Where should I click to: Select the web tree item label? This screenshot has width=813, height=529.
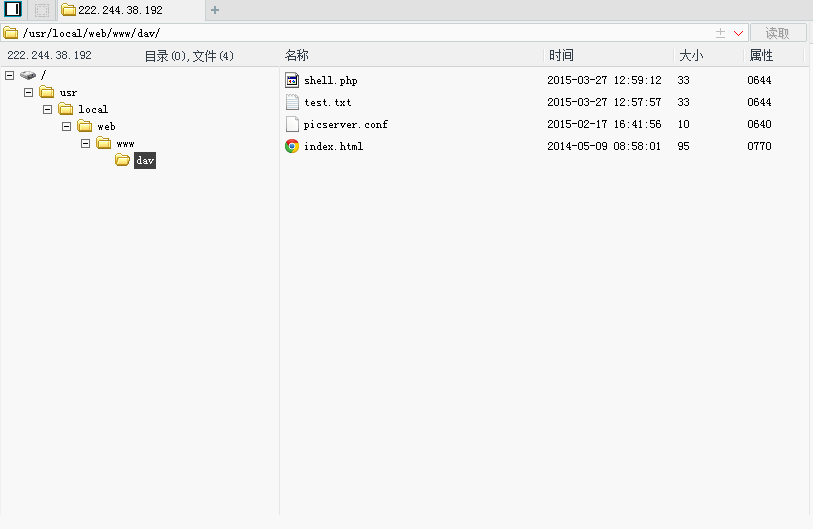(x=106, y=127)
